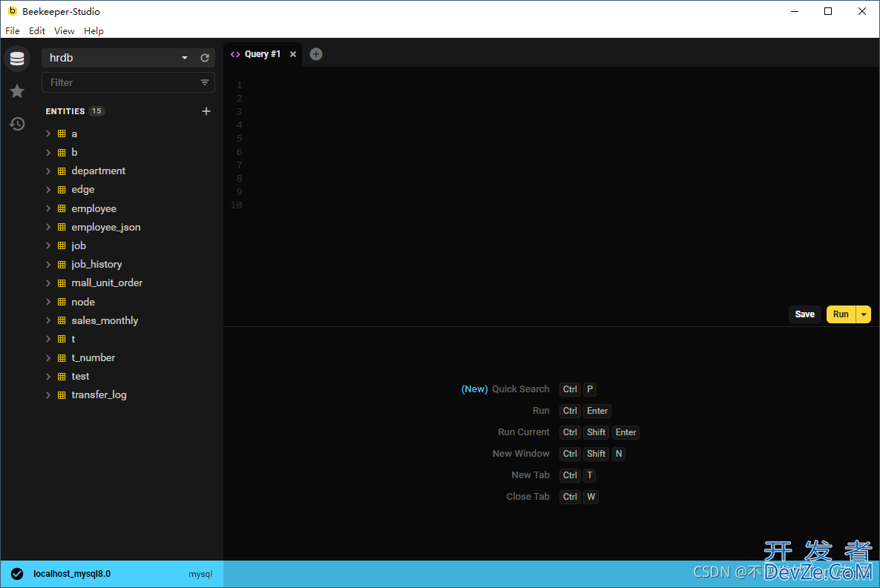Select the node table name
The height and width of the screenshot is (588, 880).
point(83,302)
